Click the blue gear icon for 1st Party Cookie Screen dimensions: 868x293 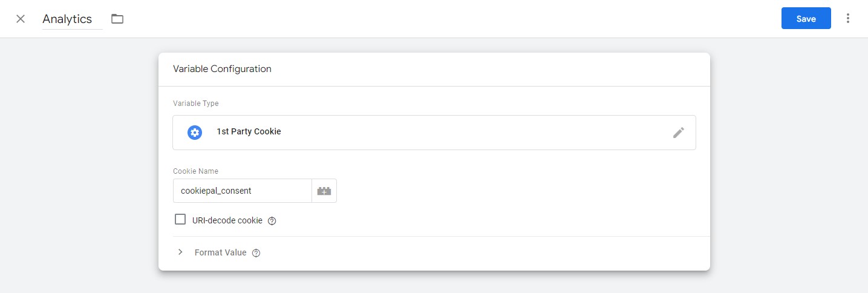pos(195,133)
